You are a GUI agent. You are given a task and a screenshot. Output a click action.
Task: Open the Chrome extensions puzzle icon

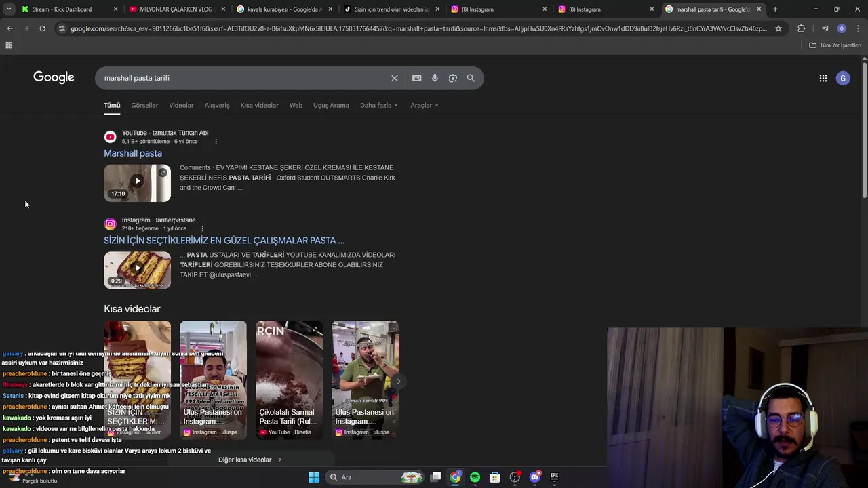point(802,28)
